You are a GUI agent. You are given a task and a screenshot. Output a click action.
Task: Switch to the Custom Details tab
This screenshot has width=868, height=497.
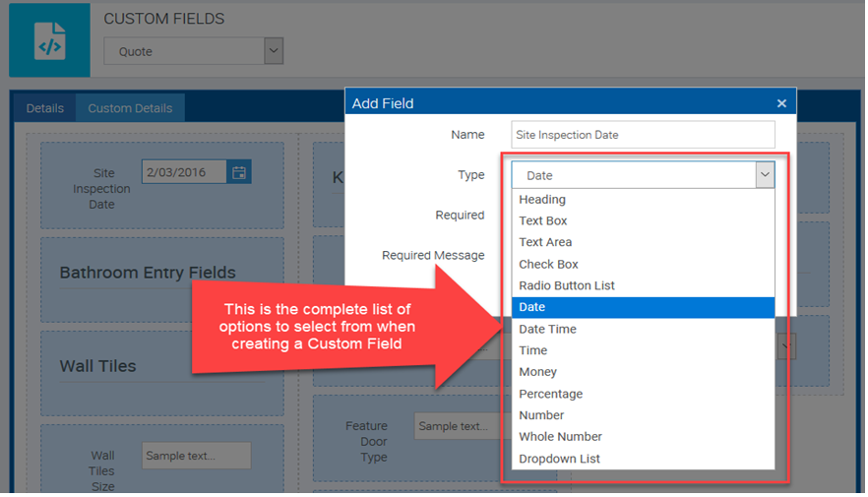coord(130,108)
